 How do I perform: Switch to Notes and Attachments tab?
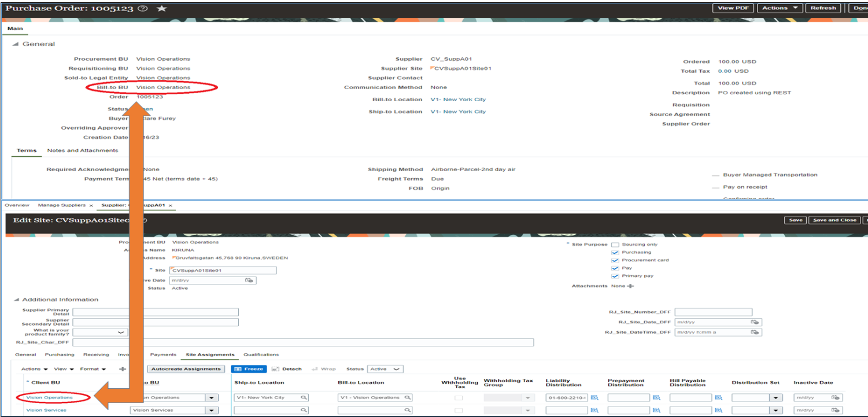83,150
